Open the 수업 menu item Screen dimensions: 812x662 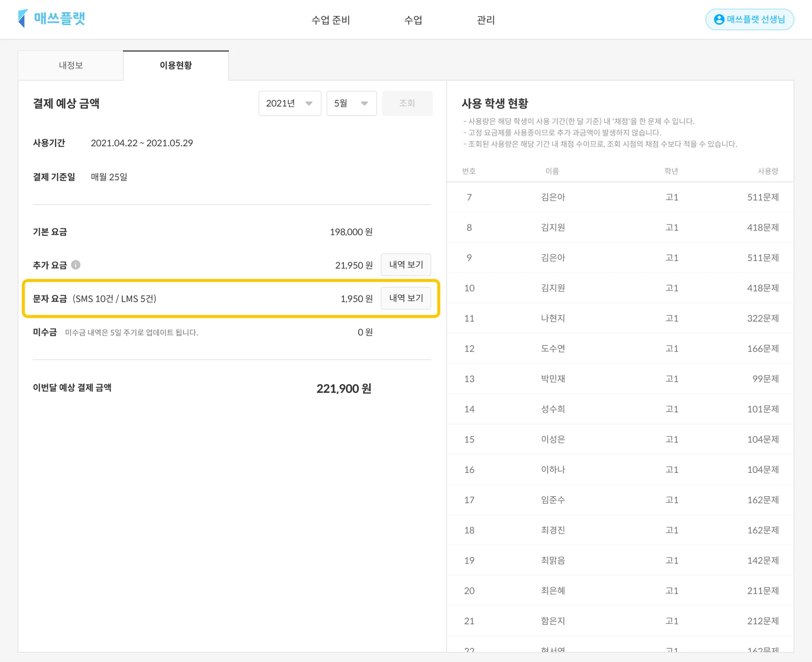(x=413, y=20)
